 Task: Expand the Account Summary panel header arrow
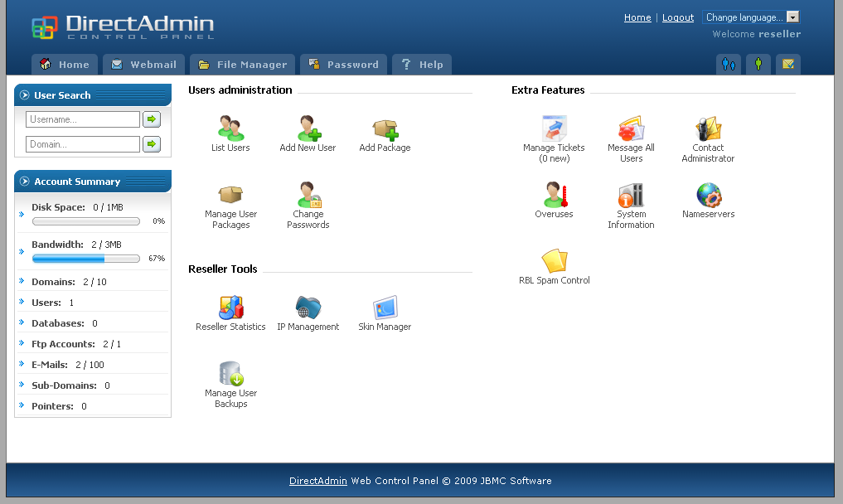(x=24, y=182)
